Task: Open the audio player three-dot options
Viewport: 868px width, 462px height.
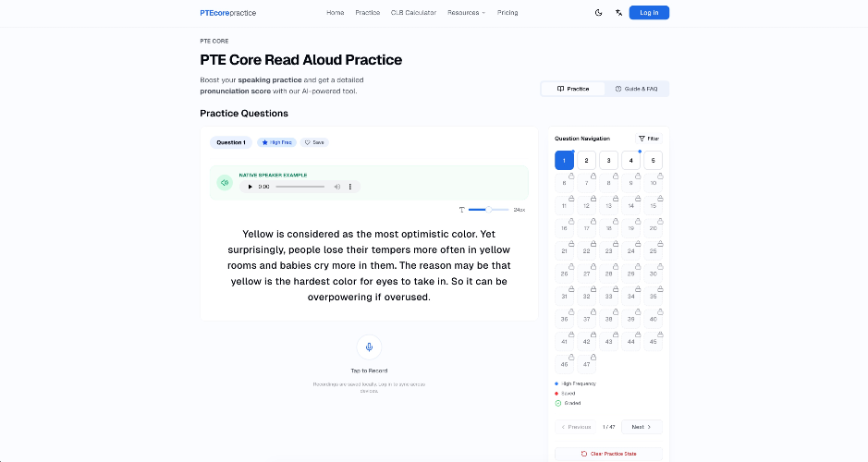Action: (x=349, y=187)
